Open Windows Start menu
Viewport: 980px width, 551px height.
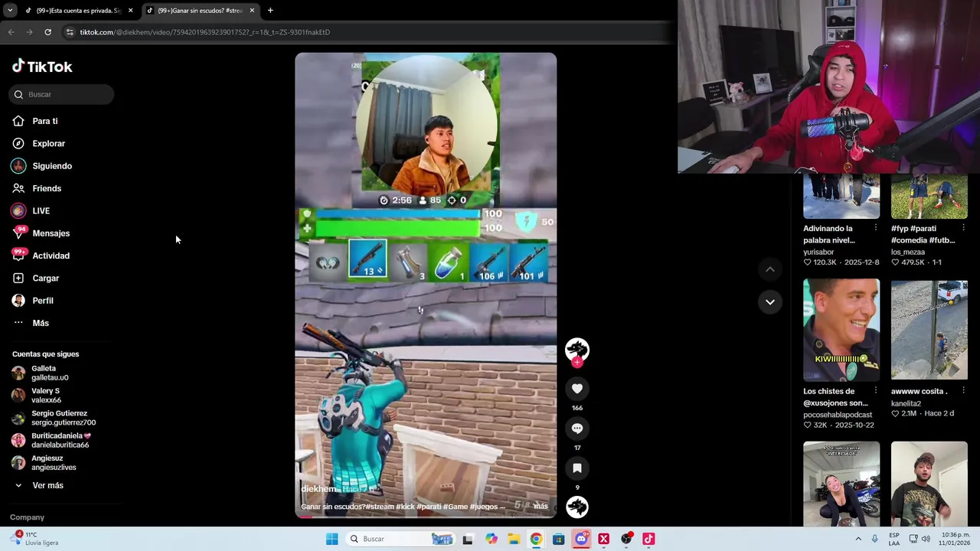[332, 539]
